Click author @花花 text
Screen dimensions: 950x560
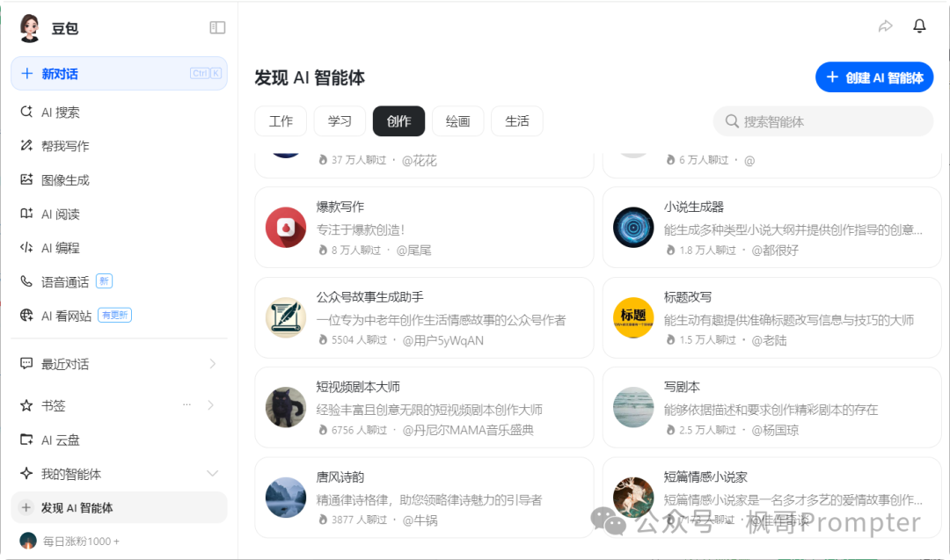pos(420,160)
